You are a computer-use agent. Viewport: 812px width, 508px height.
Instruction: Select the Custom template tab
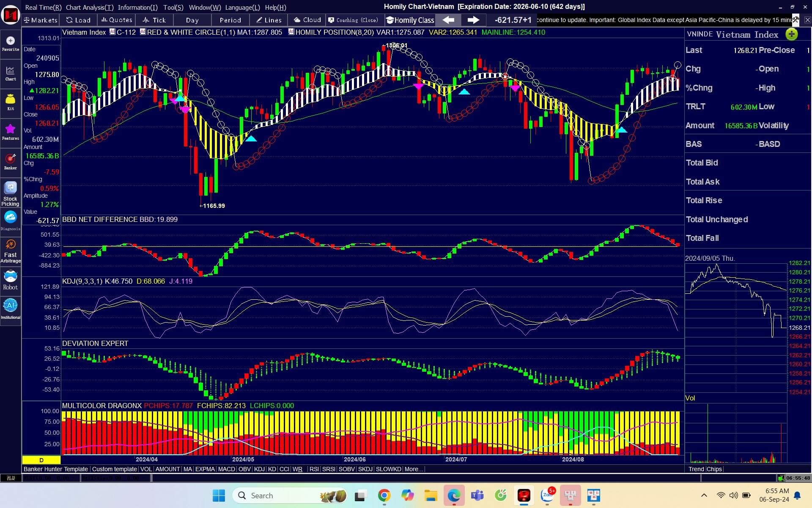[114, 469]
